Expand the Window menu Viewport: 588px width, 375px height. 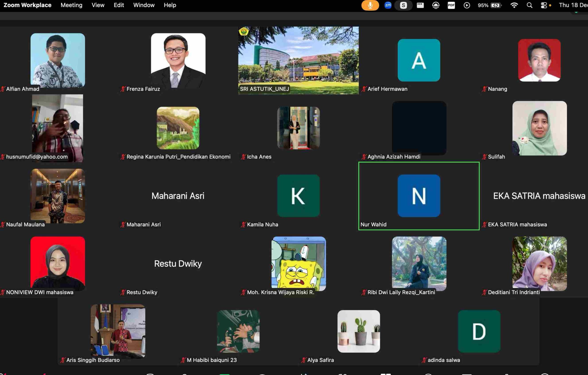pyautogui.click(x=144, y=5)
